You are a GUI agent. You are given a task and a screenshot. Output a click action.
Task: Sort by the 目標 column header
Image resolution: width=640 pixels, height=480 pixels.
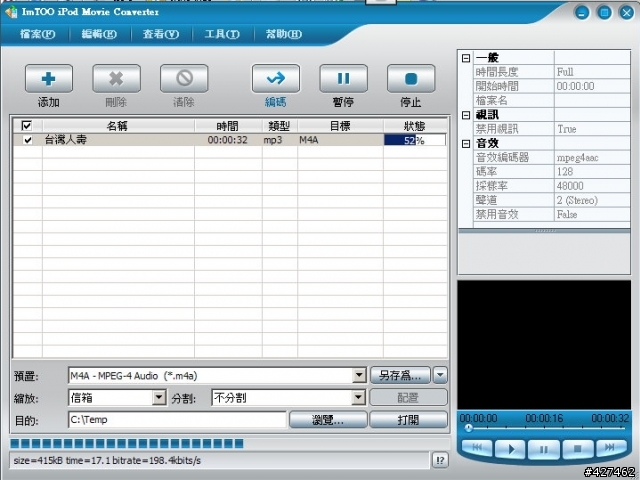click(340, 126)
